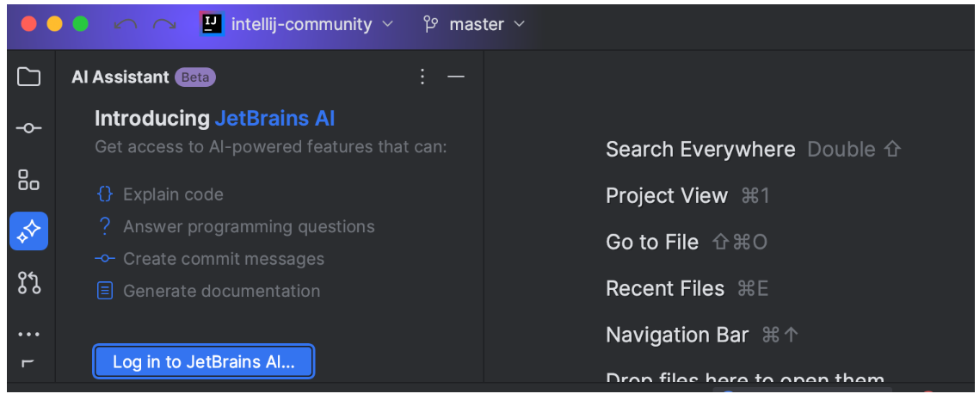Open the Structure tool window icon
This screenshot has height=400, width=980.
pyautogui.click(x=29, y=180)
